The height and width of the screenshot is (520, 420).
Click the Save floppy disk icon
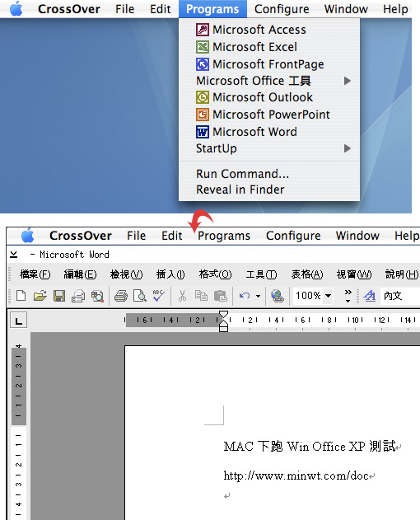pyautogui.click(x=59, y=296)
